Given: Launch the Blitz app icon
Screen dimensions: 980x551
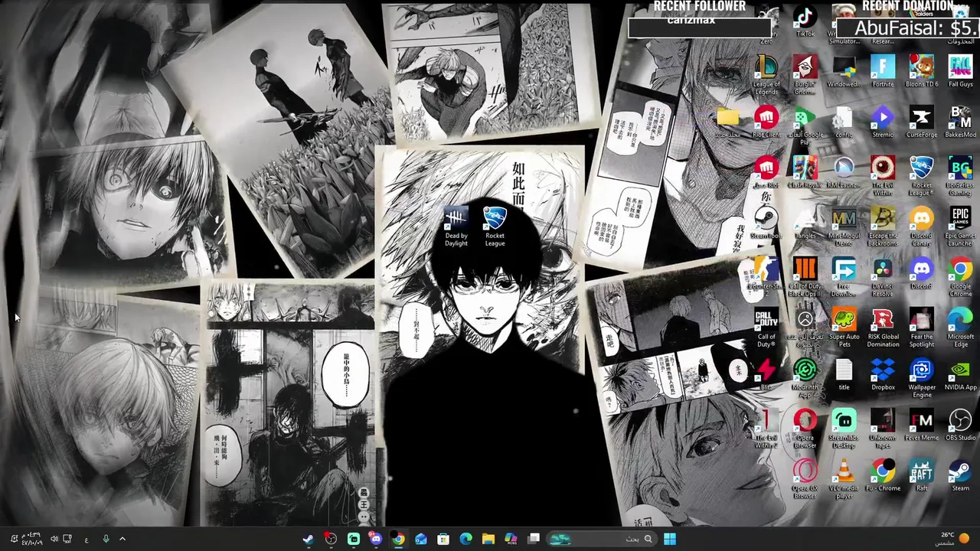Looking at the screenshot, I should pos(766,375).
